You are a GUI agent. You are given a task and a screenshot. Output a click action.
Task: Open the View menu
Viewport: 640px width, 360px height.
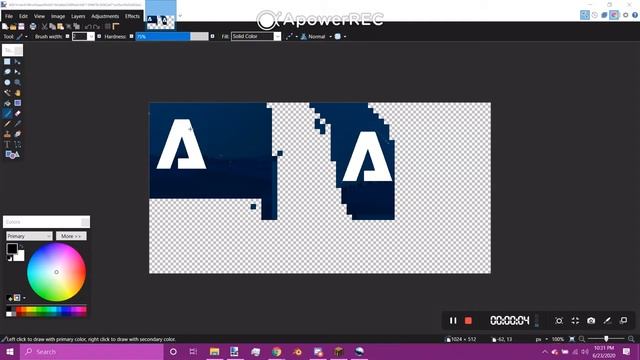click(39, 16)
